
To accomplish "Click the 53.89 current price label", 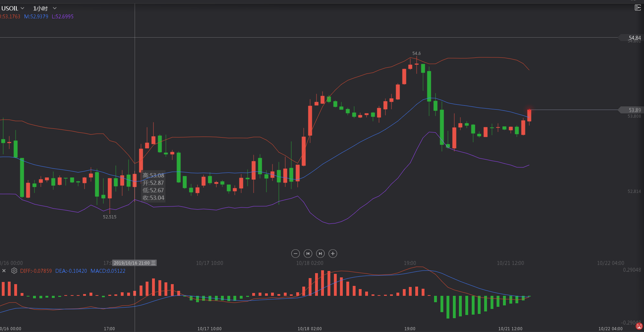I will 632,110.
